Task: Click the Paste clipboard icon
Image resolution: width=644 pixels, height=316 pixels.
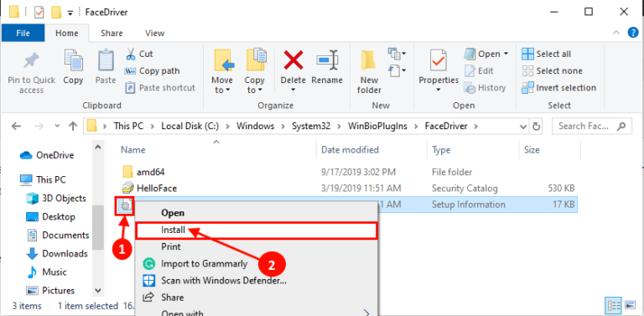Action: pyautogui.click(x=106, y=61)
